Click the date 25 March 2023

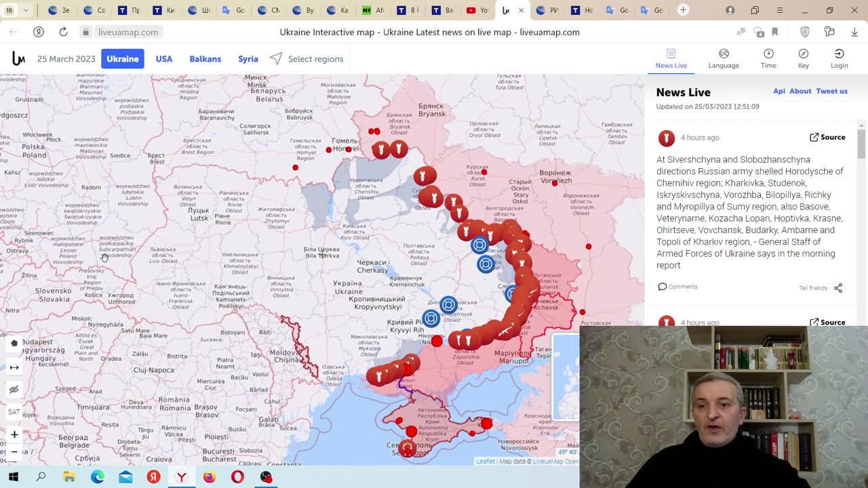(x=66, y=59)
